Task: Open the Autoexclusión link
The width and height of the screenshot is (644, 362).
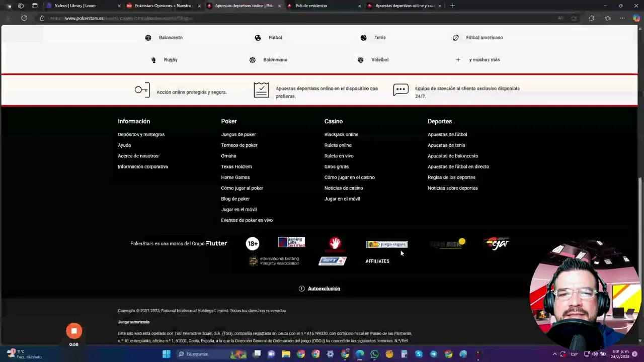Action: click(x=324, y=289)
